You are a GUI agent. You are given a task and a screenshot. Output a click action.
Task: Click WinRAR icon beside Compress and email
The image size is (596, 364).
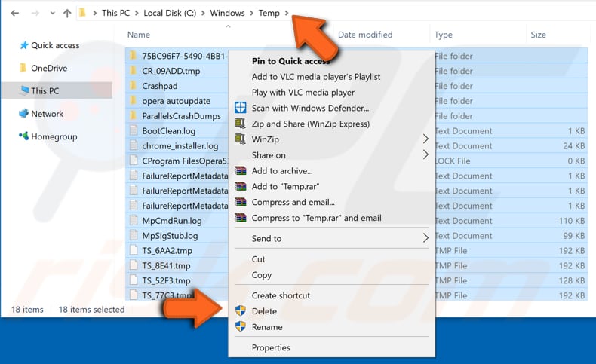click(x=240, y=202)
